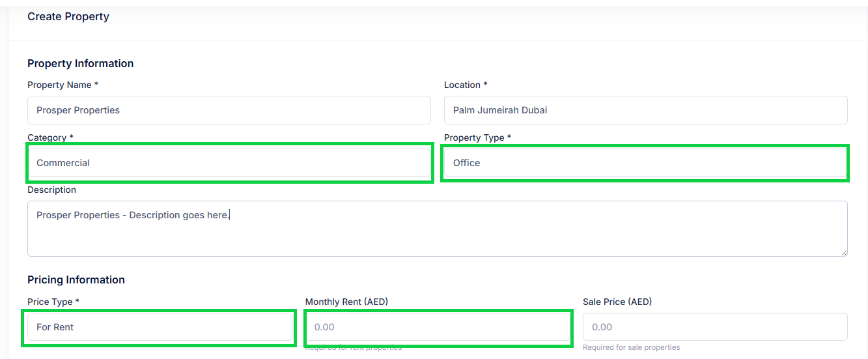Click the Required for sale properties hint
868x359 pixels.
[631, 347]
